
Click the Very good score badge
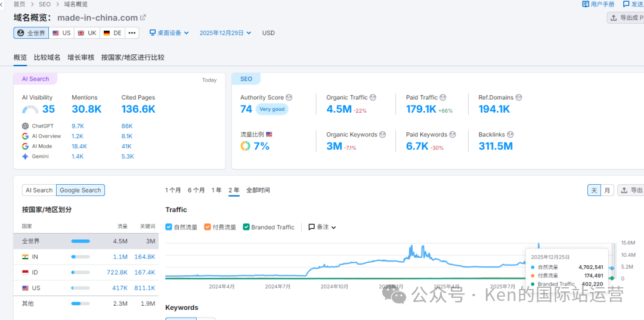coord(272,109)
